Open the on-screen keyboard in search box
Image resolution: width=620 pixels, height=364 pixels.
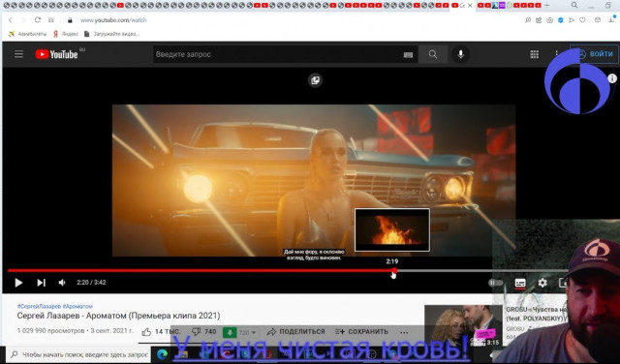point(408,55)
